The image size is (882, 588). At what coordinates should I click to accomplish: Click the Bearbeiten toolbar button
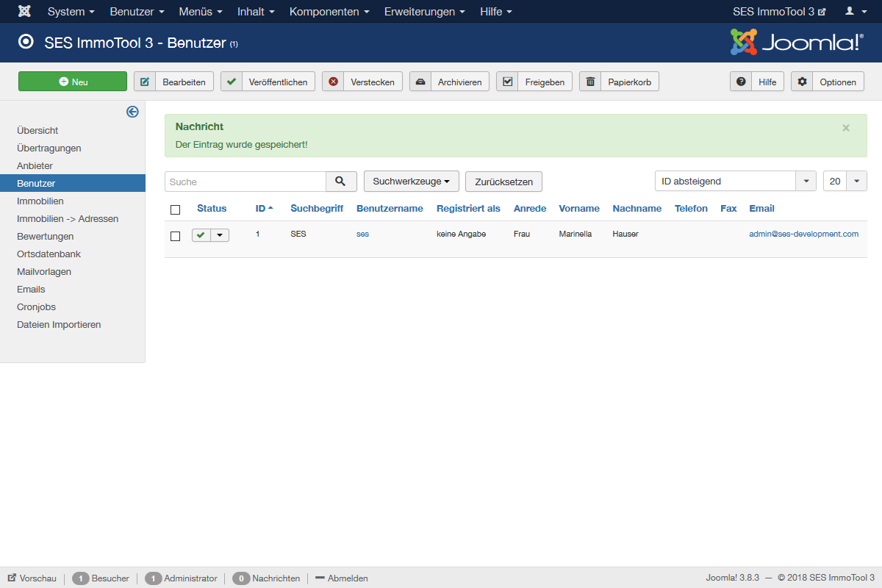pyautogui.click(x=174, y=82)
